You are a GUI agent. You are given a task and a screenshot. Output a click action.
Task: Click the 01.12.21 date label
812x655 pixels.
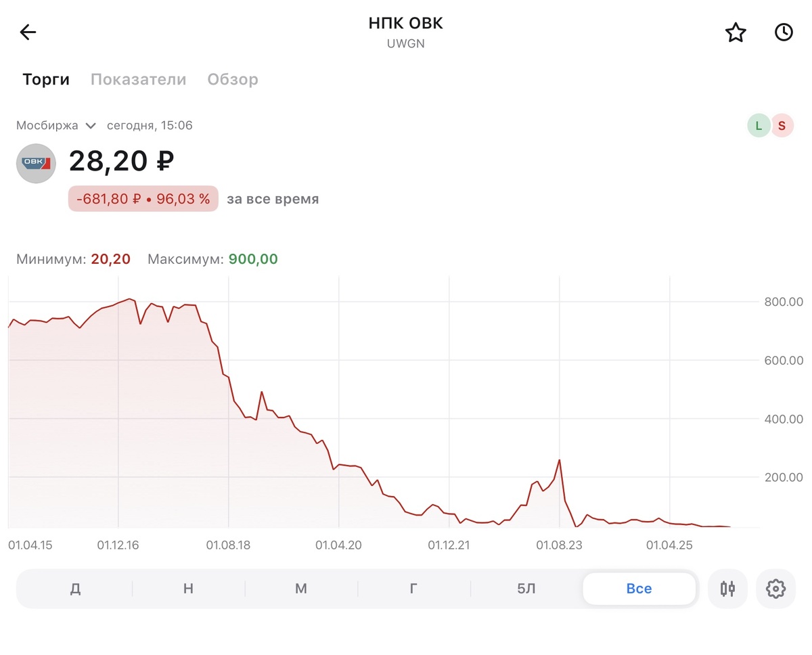point(449,545)
